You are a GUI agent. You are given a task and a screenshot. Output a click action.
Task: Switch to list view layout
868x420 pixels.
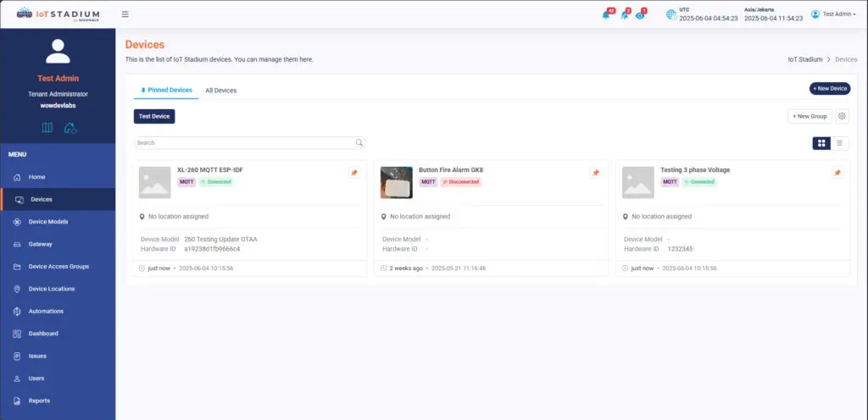840,143
